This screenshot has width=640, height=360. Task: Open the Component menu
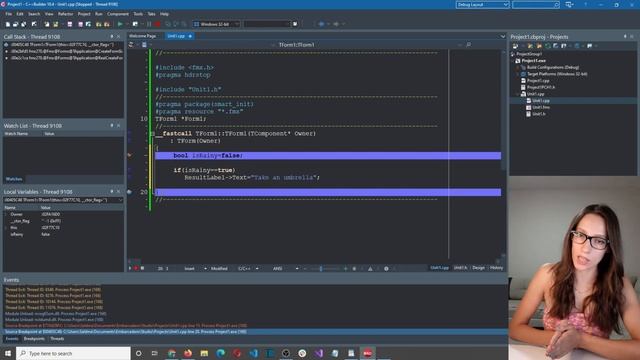118,14
